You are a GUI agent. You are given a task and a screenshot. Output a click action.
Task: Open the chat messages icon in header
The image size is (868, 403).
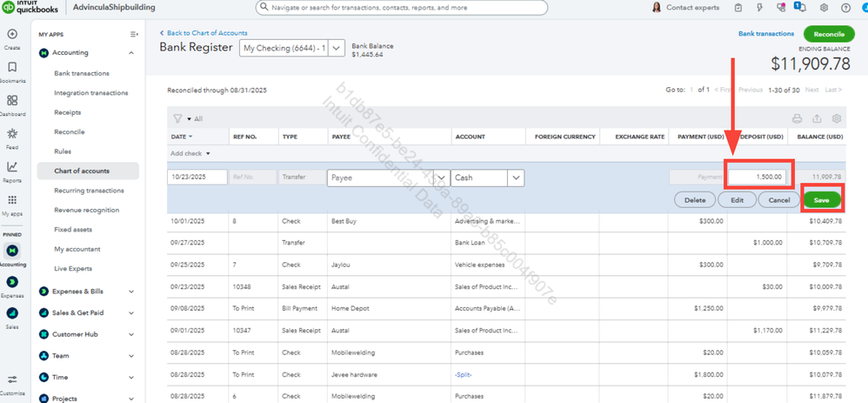click(781, 8)
